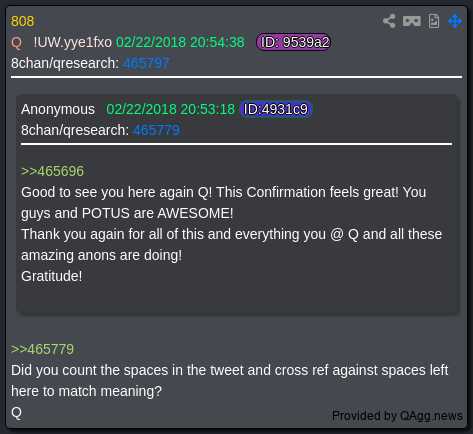Follow the >>465779 reply reference
This screenshot has width=473, height=434.
pos(42,349)
